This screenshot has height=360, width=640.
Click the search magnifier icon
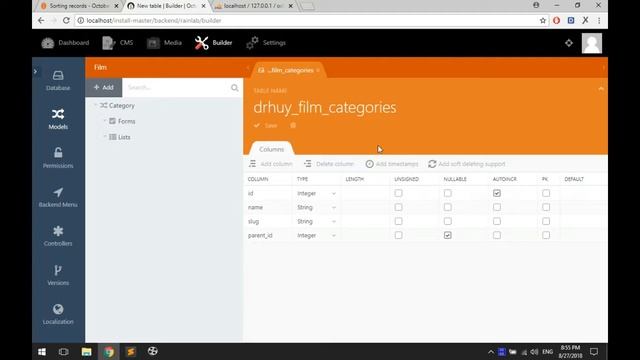(x=234, y=87)
